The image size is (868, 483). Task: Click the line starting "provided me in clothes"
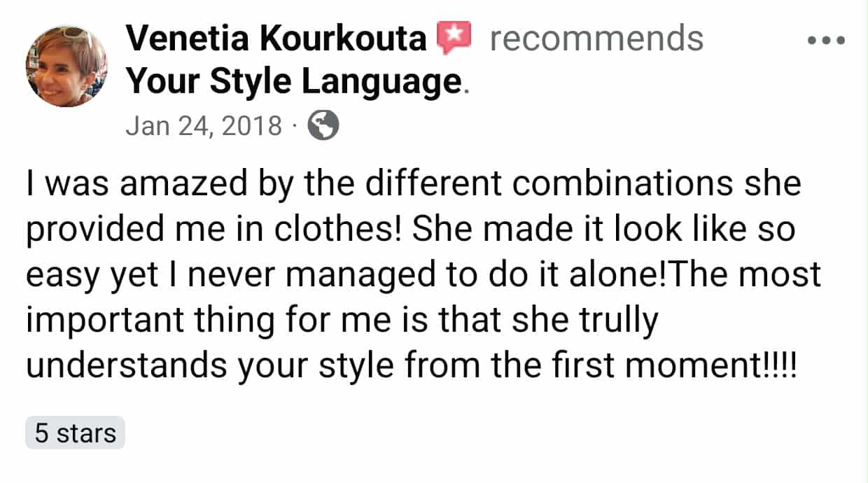410,230
